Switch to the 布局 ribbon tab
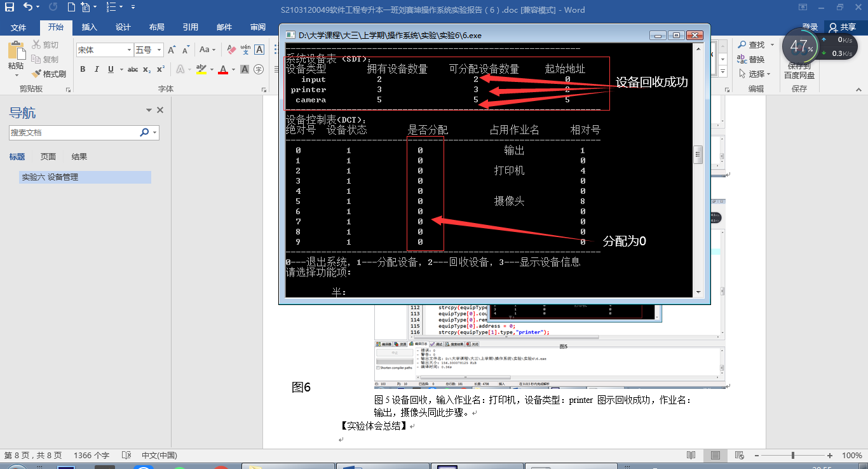Viewport: 868px width, 469px height. point(156,27)
